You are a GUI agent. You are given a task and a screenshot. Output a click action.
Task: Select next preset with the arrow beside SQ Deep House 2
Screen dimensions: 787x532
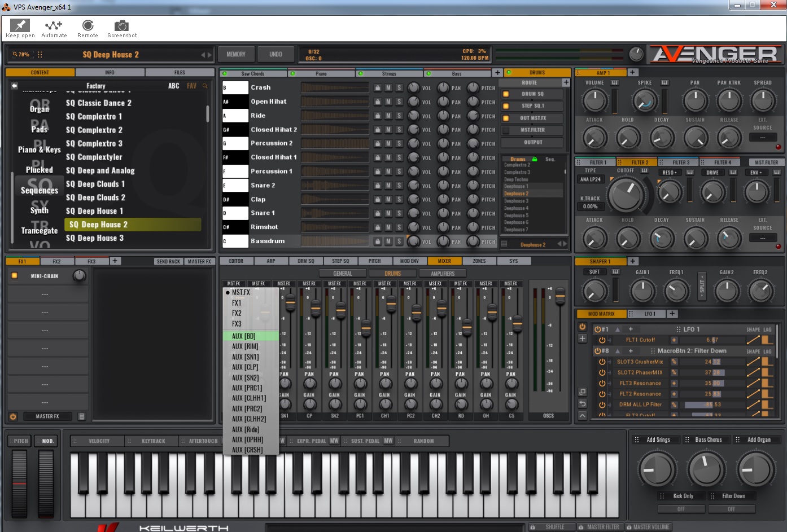[x=210, y=55]
